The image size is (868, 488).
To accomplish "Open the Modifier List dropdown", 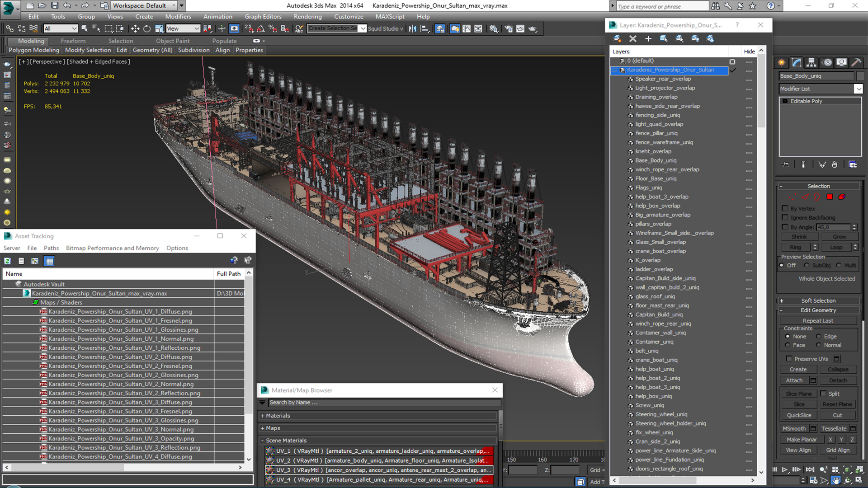I will [x=859, y=89].
